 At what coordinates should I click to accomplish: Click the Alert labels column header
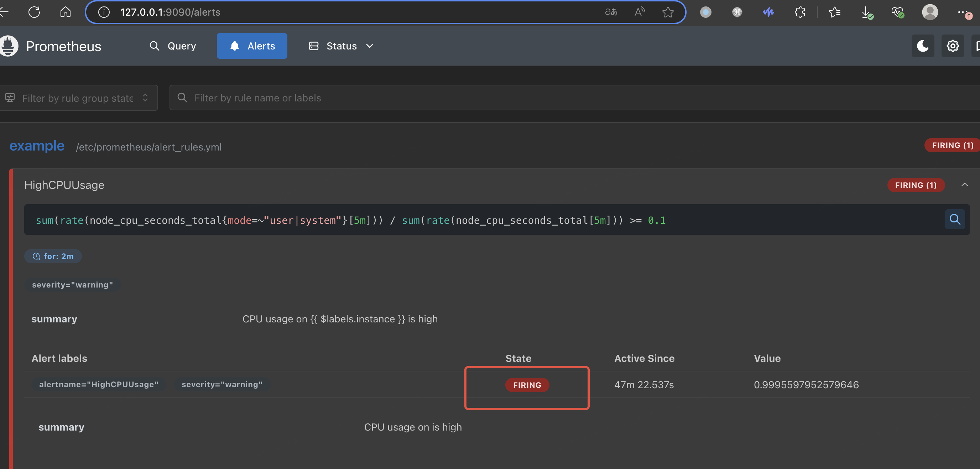click(x=59, y=358)
